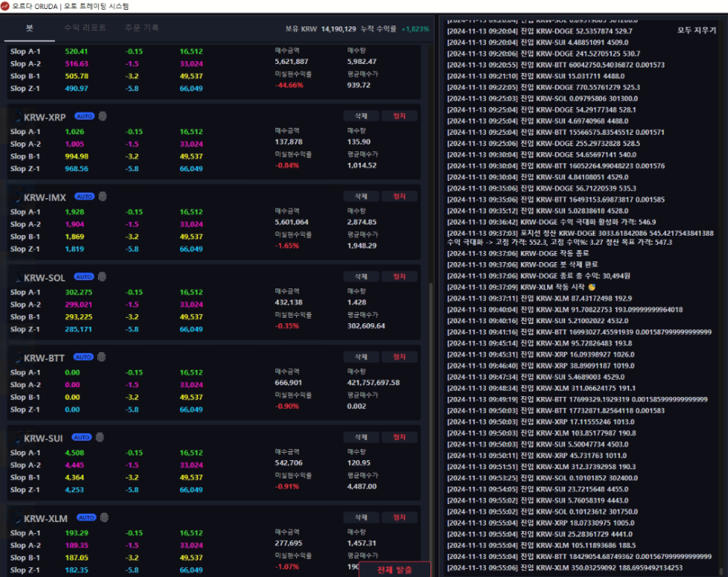Click the fingerprint icon beside KRW-XRP

[x=102, y=116]
